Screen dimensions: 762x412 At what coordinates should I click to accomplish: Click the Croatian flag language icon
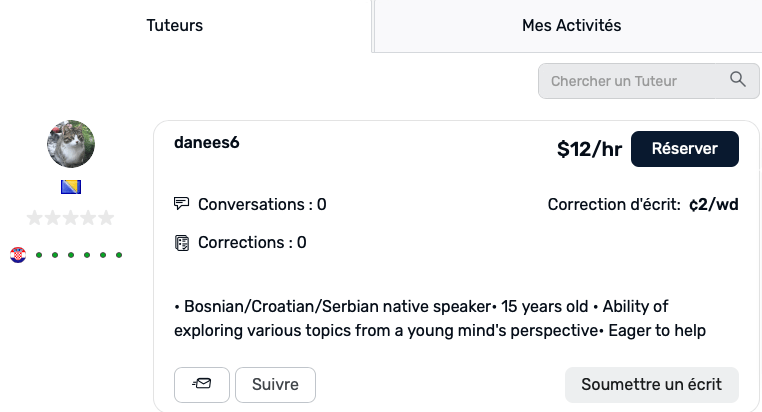tap(18, 255)
